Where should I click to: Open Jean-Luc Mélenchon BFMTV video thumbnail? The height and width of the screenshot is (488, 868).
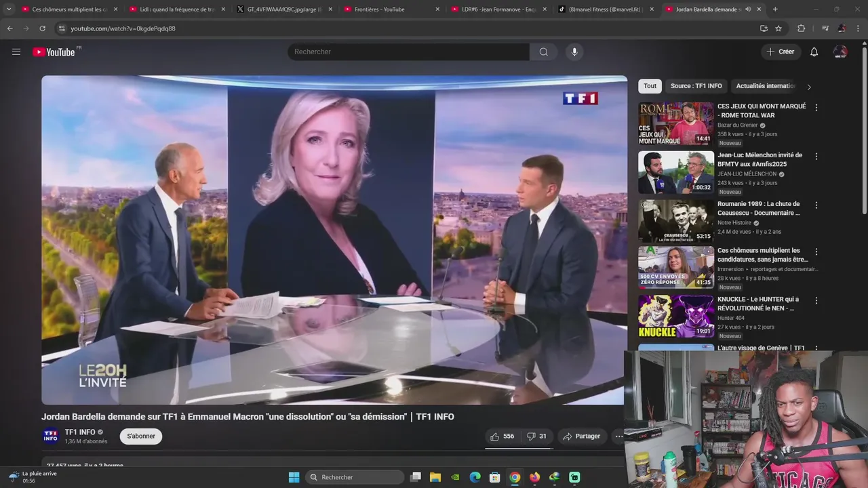[x=676, y=172]
